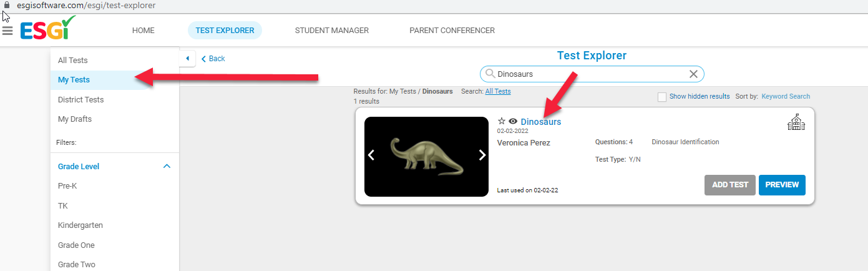Collapse the Grade Level filter chevron
The image size is (868, 271).
[167, 167]
